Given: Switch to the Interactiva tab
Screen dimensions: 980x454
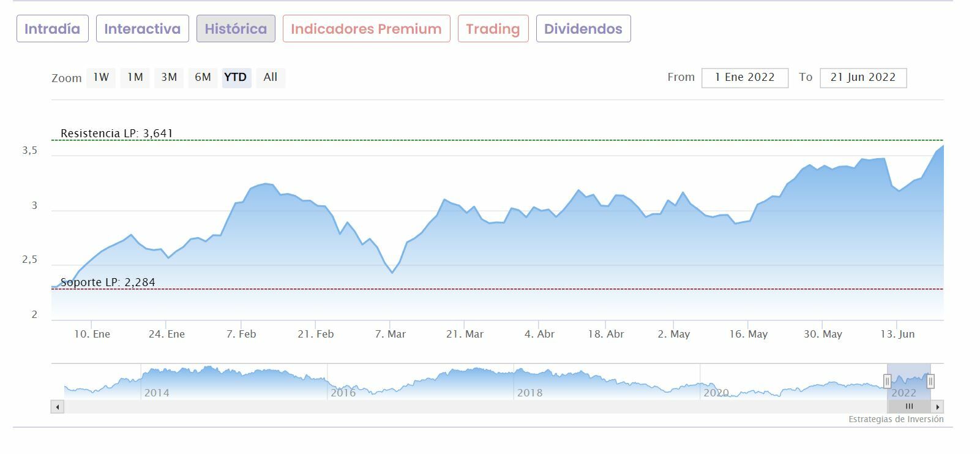Looking at the screenshot, I should (x=142, y=29).
